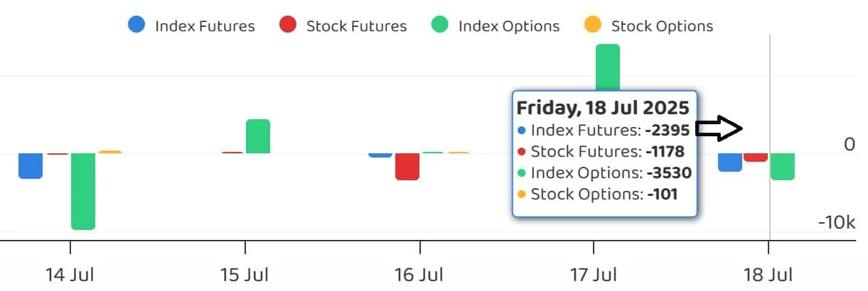Click the green Index Options legend circle

pyautogui.click(x=440, y=26)
